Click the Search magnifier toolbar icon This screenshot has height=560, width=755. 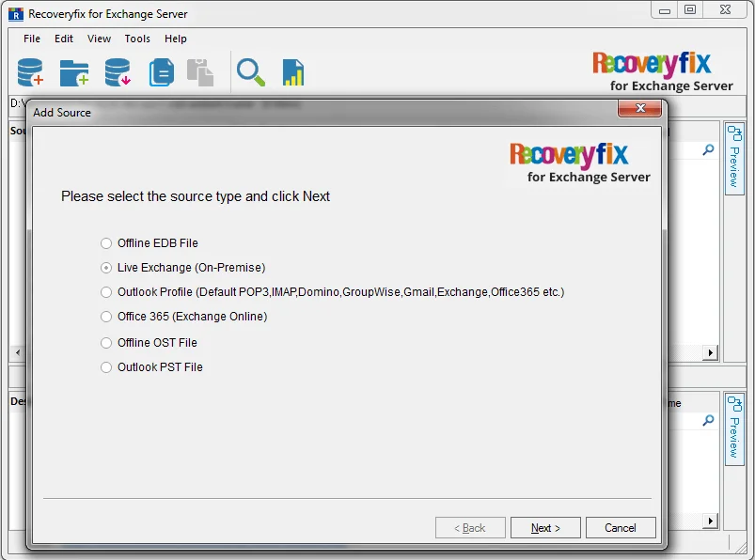tap(250, 72)
